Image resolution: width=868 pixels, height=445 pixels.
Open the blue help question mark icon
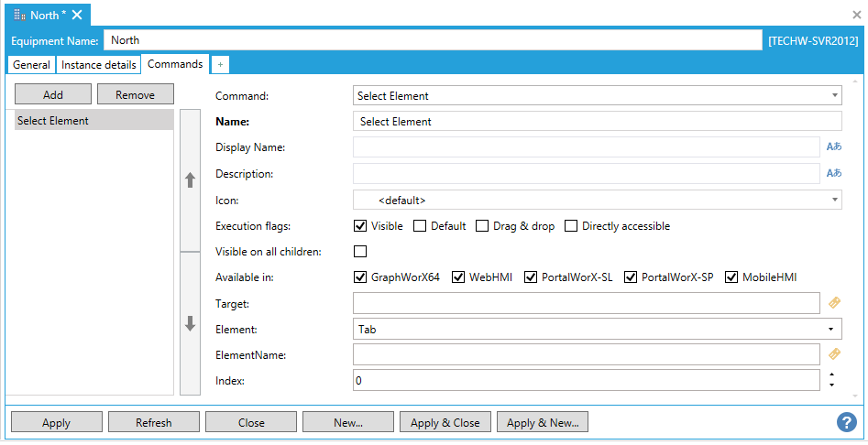(x=846, y=422)
